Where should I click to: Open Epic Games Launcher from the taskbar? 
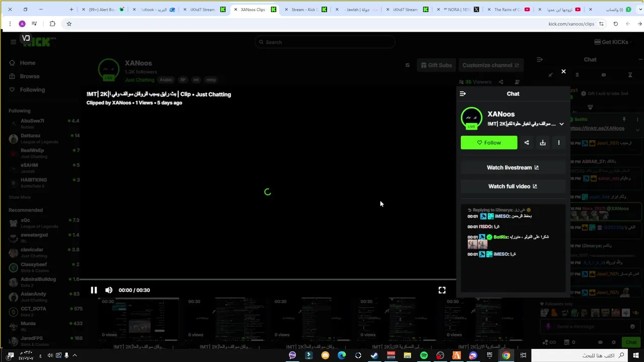point(490,355)
